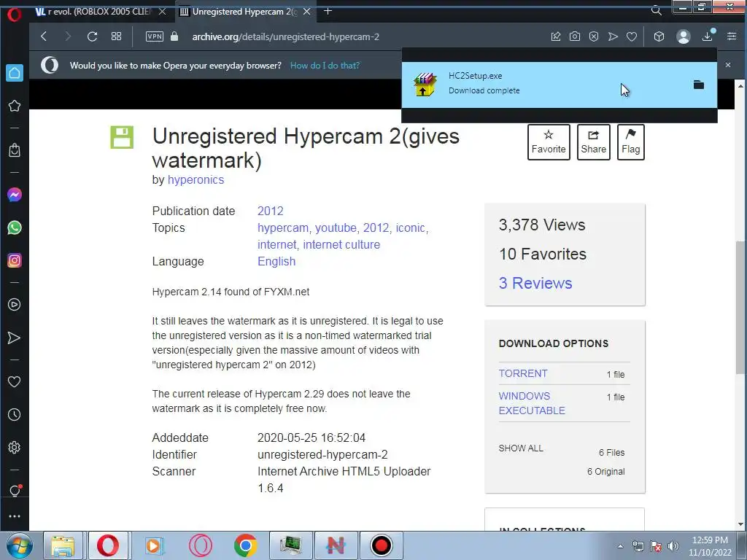View site security lock info

point(174,36)
